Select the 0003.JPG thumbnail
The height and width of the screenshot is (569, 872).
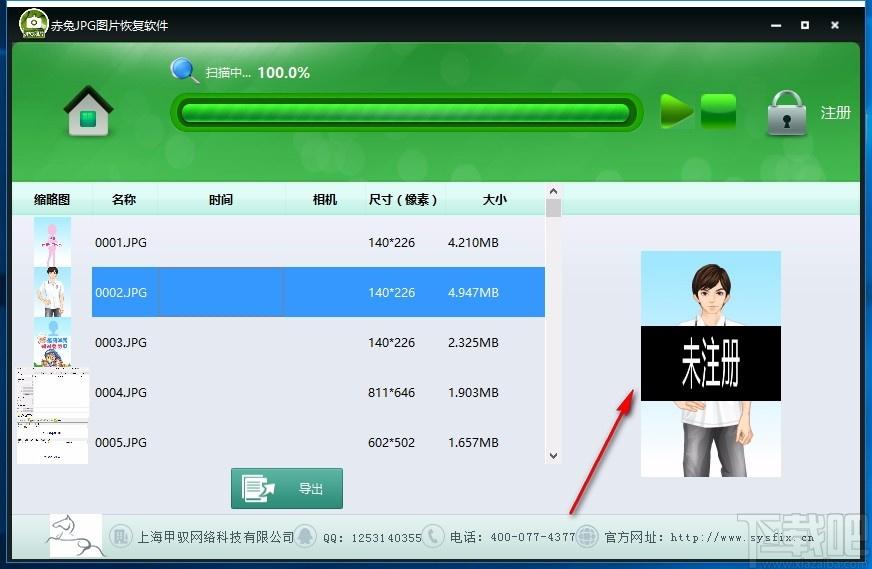52,342
